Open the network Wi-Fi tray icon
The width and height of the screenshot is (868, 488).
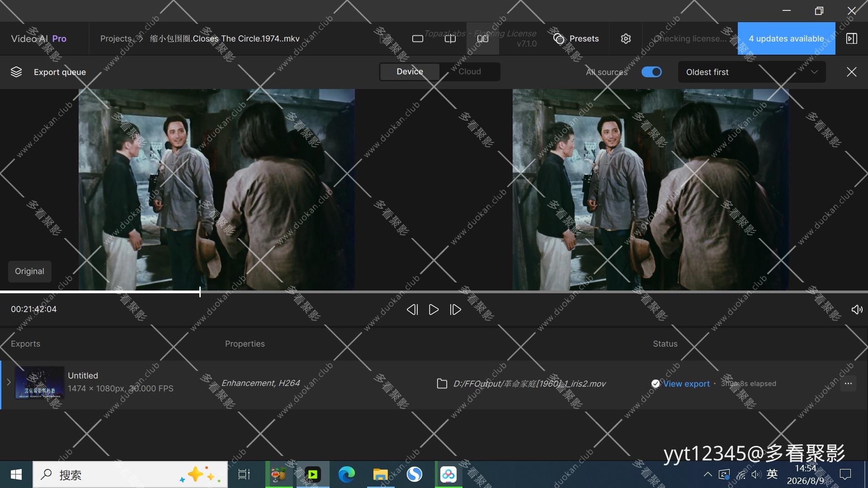(741, 474)
